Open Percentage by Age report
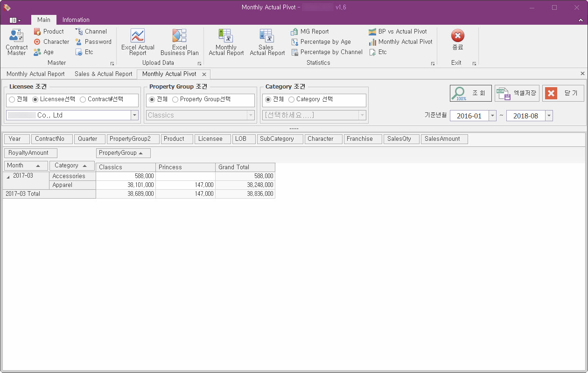Screen dimensions: 588x373 coord(321,41)
